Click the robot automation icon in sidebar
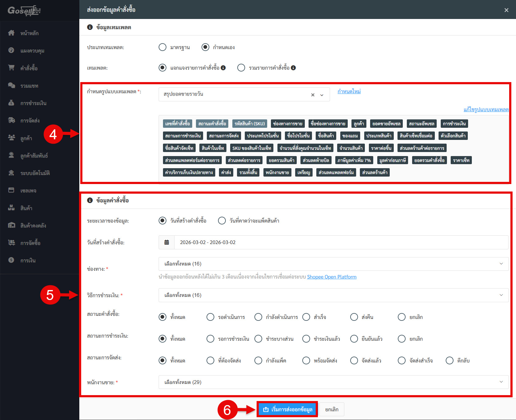 point(12,173)
